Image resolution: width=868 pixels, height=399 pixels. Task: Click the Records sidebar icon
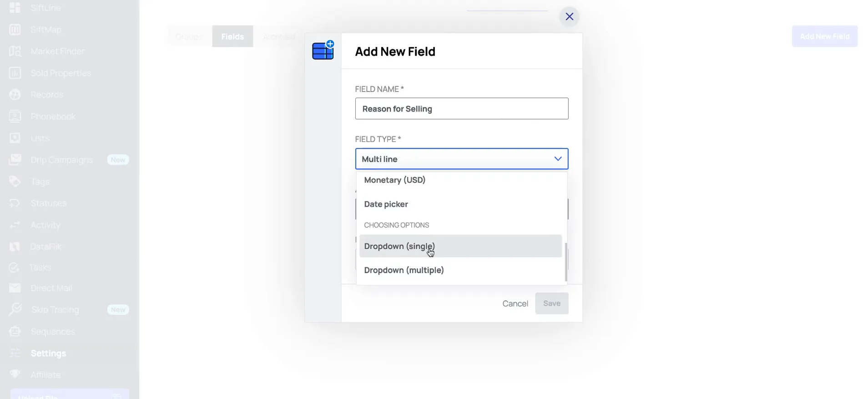coord(15,95)
